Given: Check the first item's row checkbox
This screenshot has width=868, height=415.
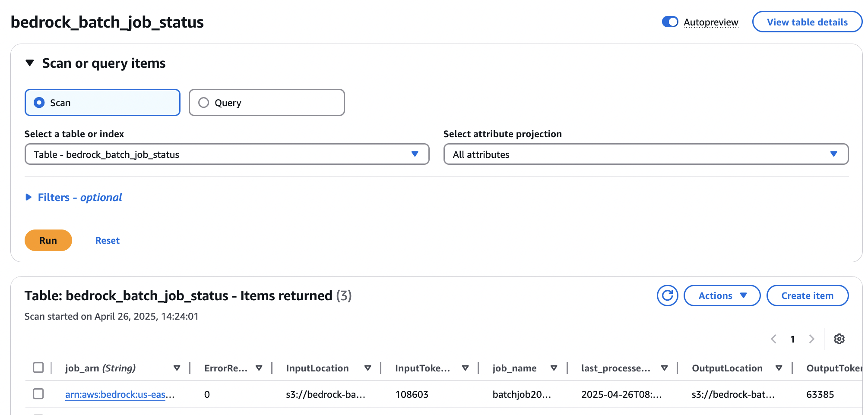Looking at the screenshot, I should point(39,394).
